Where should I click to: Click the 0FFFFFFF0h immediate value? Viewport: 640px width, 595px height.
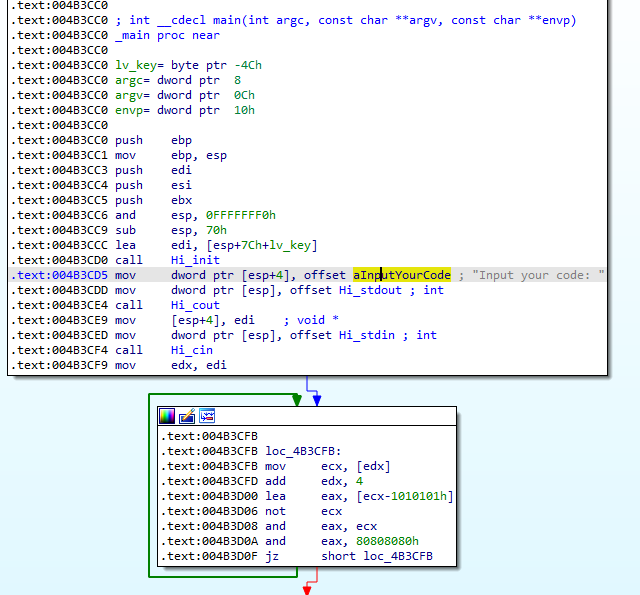point(241,215)
